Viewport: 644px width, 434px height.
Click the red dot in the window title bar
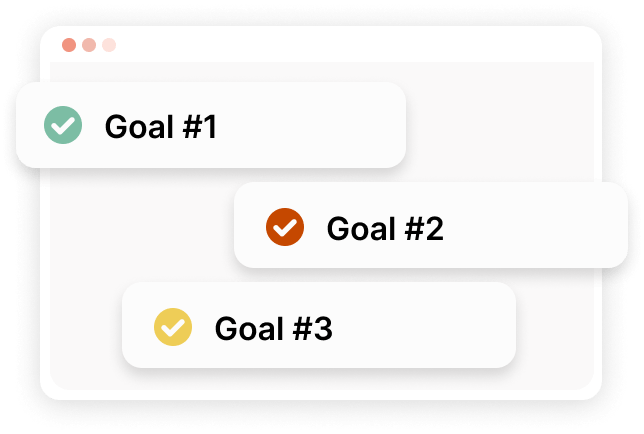click(69, 45)
